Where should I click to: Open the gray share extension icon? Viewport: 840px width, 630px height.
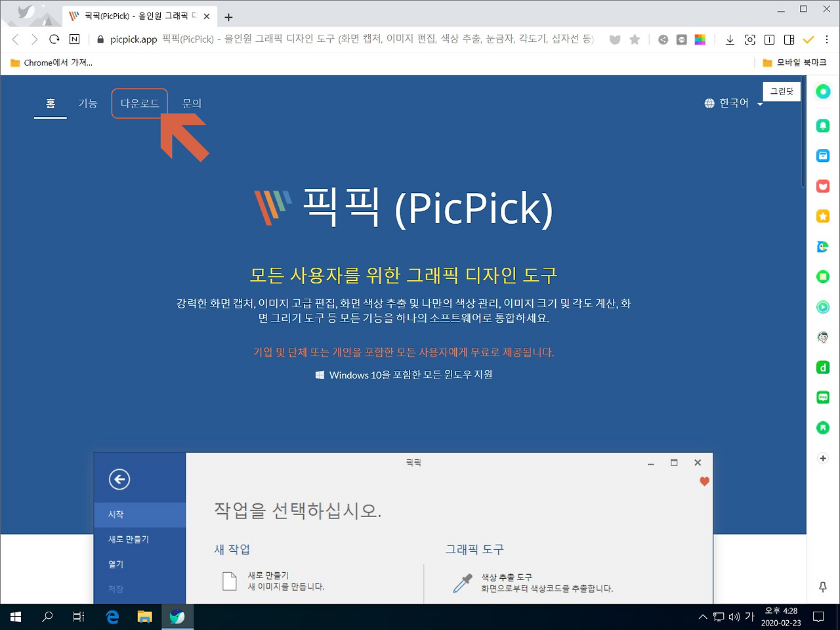663,39
